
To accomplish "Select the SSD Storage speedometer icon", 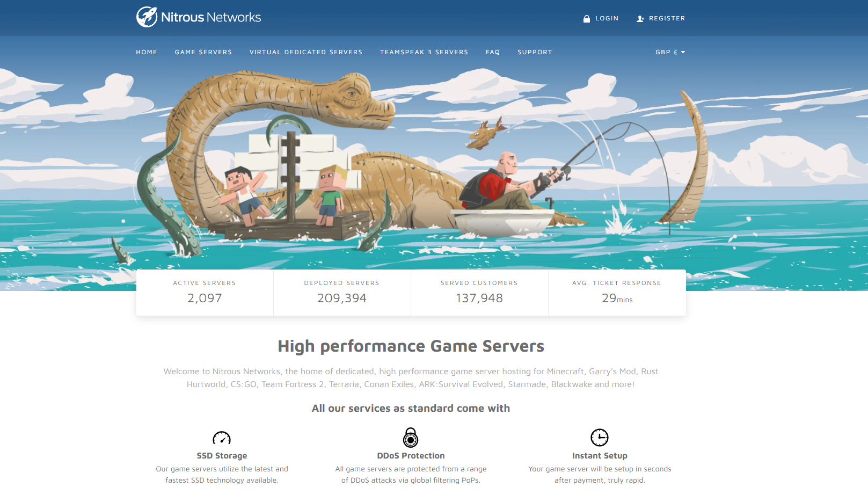I will [x=222, y=438].
